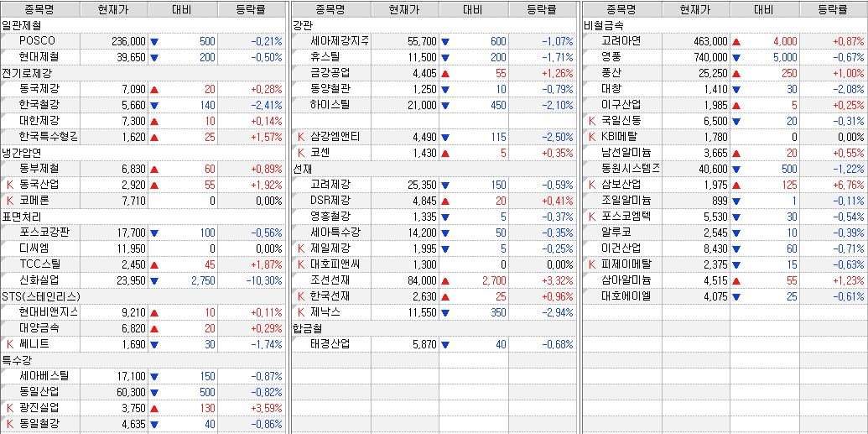Click the 60,300 price of 동일산업

pos(131,392)
